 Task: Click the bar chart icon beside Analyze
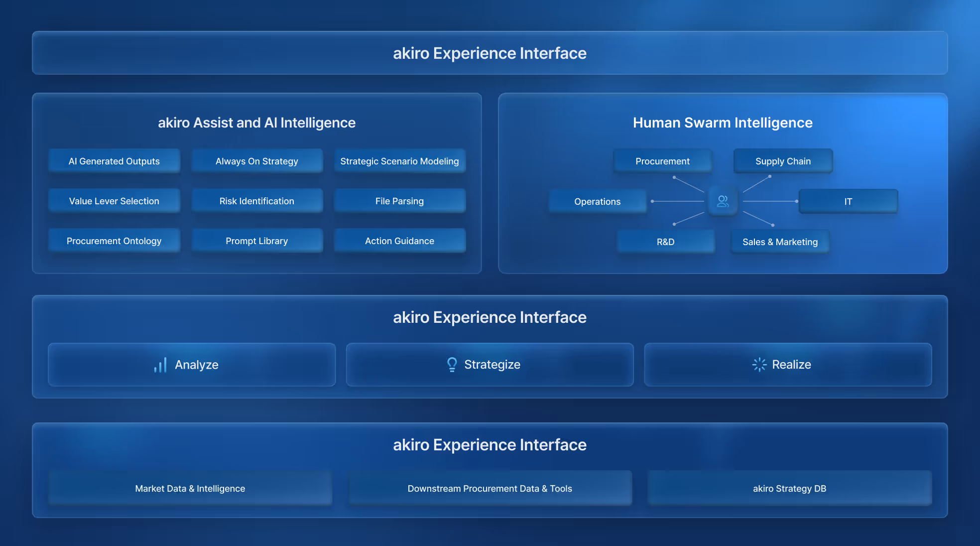pos(160,365)
